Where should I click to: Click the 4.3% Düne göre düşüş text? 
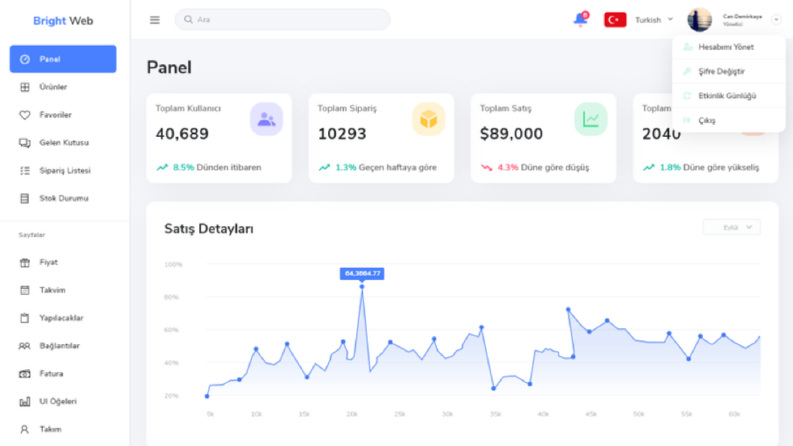(x=543, y=167)
